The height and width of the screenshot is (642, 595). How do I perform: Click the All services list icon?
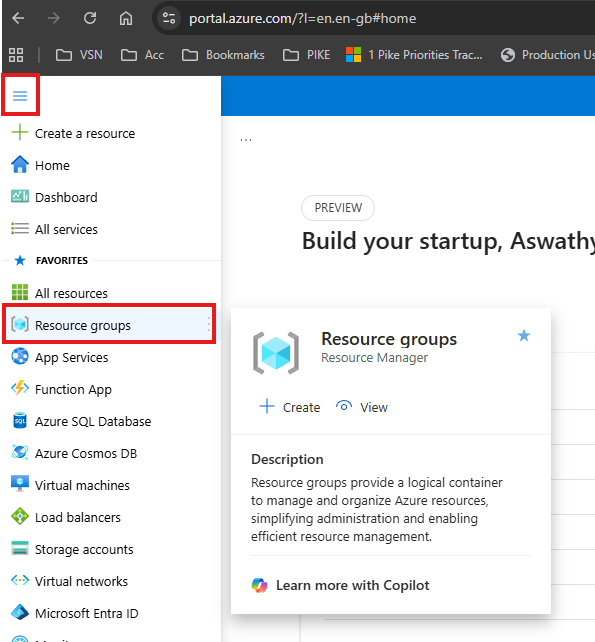tap(20, 228)
